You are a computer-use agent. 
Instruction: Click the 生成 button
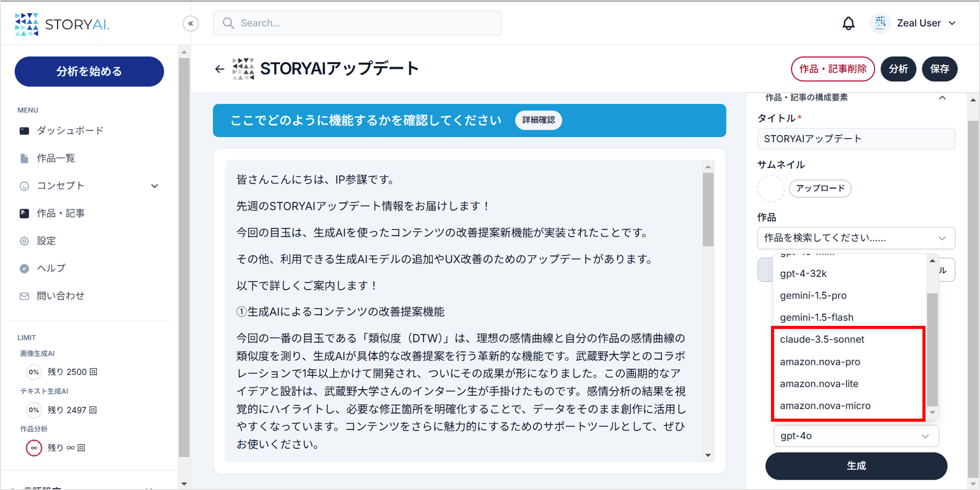point(856,466)
